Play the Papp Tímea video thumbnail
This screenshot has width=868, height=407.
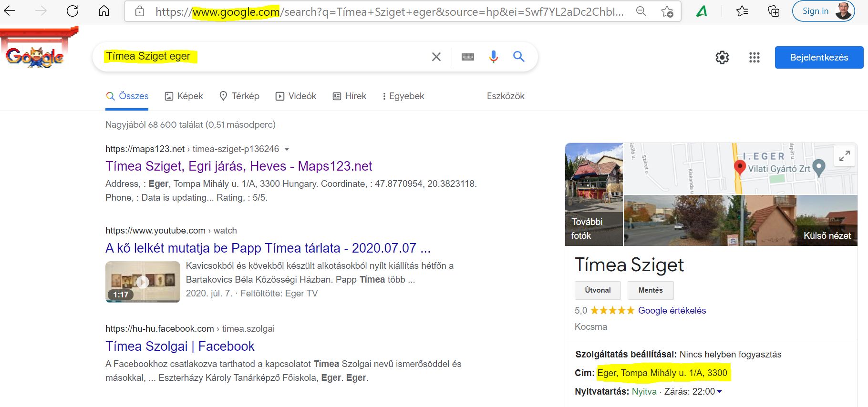pos(143,282)
